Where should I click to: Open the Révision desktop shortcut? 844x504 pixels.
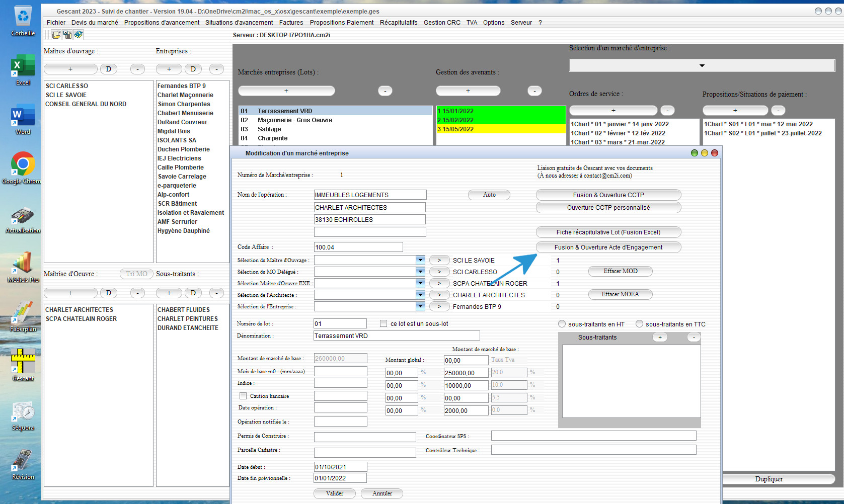point(23,464)
